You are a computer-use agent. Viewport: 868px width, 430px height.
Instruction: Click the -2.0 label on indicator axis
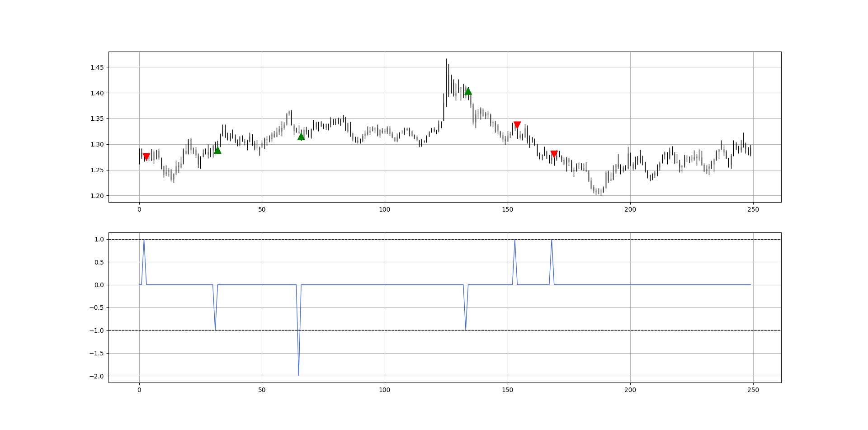[96, 376]
